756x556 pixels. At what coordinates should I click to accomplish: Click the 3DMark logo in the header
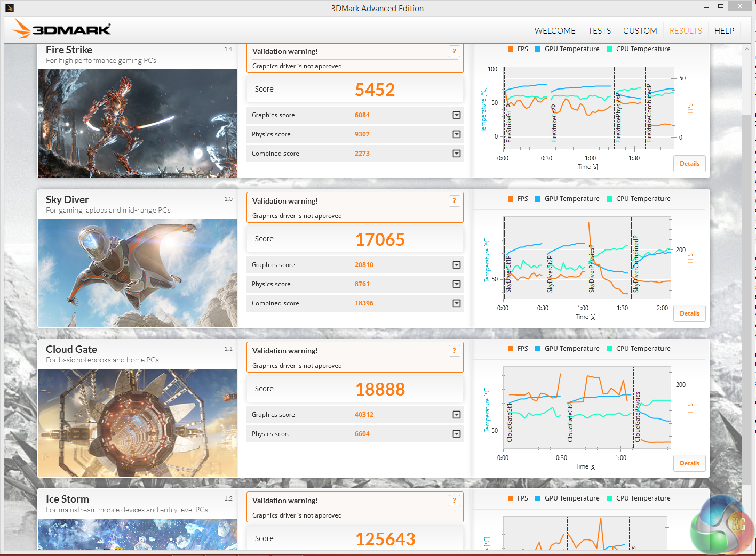[62, 29]
